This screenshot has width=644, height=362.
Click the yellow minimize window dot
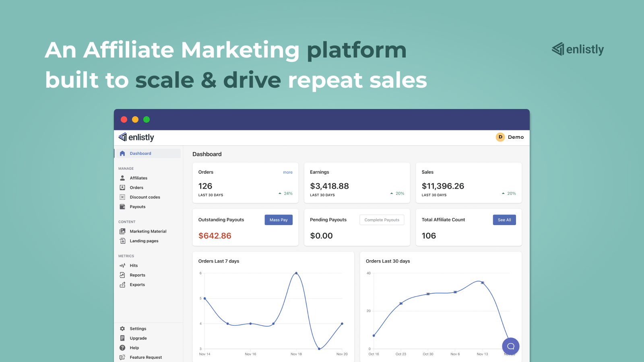(135, 119)
